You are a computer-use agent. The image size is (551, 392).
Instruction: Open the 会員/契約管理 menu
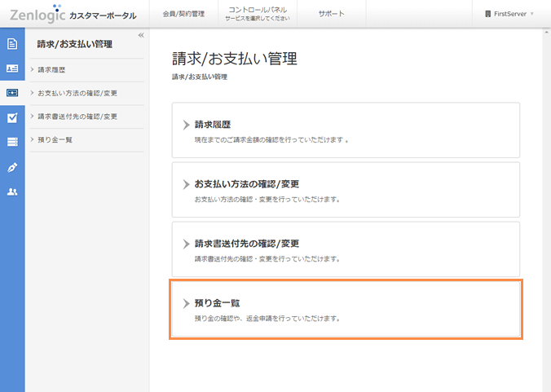(x=183, y=14)
